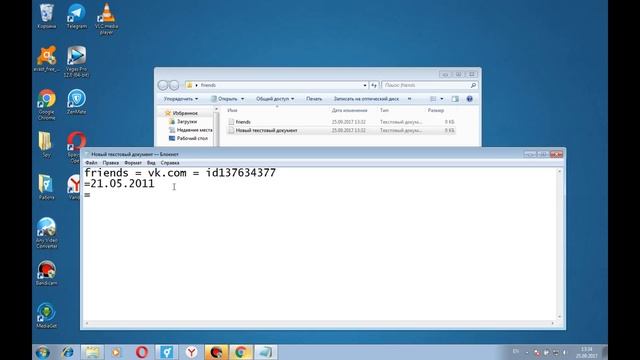Open the Windows Start menu
Image resolution: width=640 pixels, height=360 pixels.
[42, 352]
